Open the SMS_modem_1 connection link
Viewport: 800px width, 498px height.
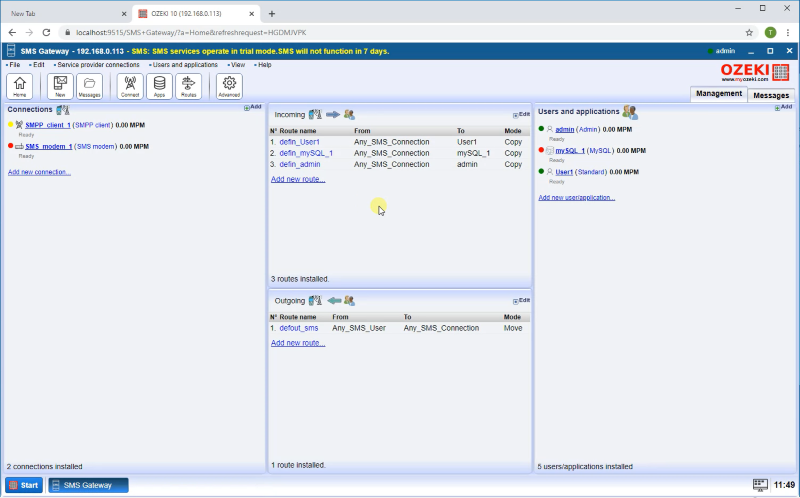[x=49, y=146]
